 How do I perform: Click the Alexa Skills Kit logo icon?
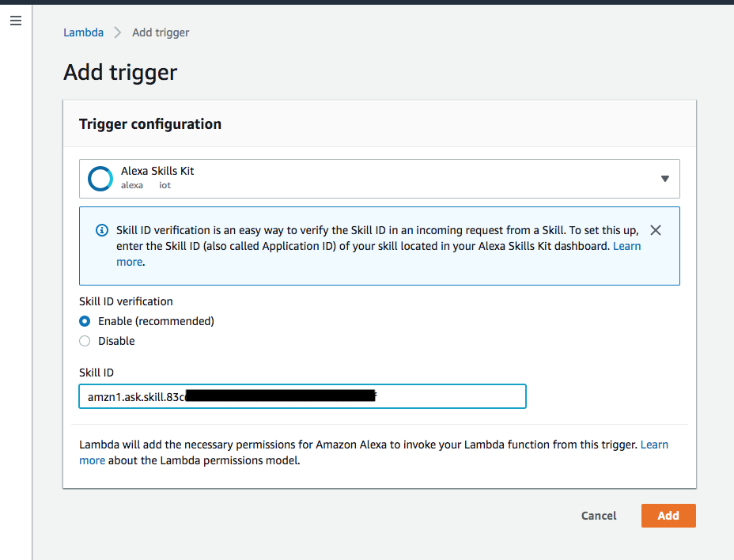(100, 179)
